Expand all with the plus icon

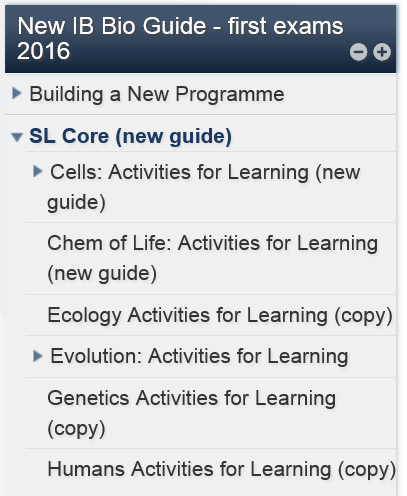tap(382, 52)
